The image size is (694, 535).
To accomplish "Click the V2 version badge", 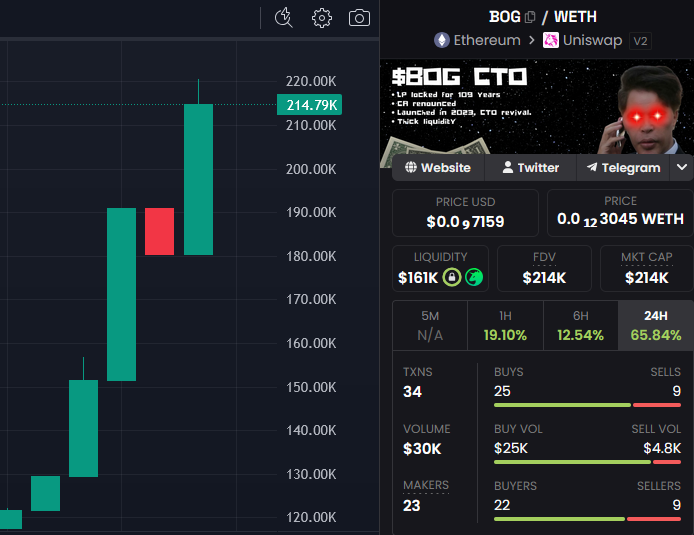I will [640, 41].
